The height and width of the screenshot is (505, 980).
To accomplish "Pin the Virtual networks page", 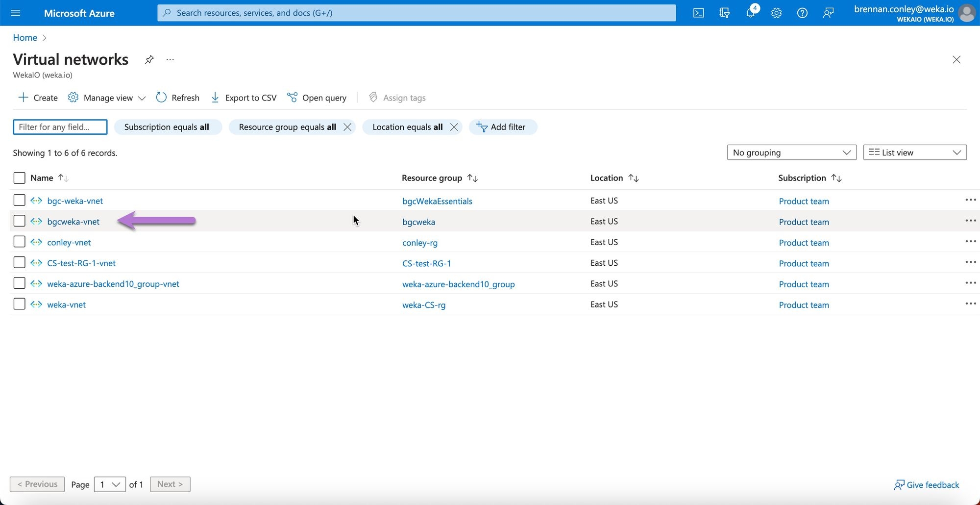I will click(149, 60).
